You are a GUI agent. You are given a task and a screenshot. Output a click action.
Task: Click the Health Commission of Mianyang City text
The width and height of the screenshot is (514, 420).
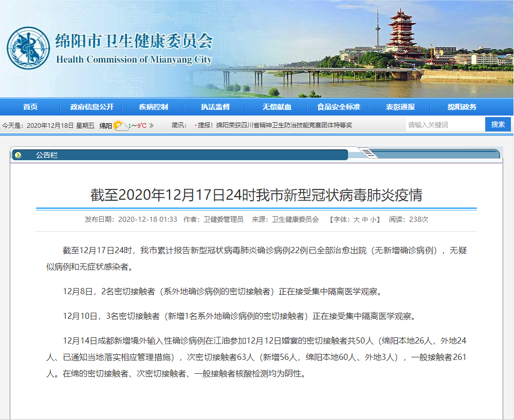point(134,60)
